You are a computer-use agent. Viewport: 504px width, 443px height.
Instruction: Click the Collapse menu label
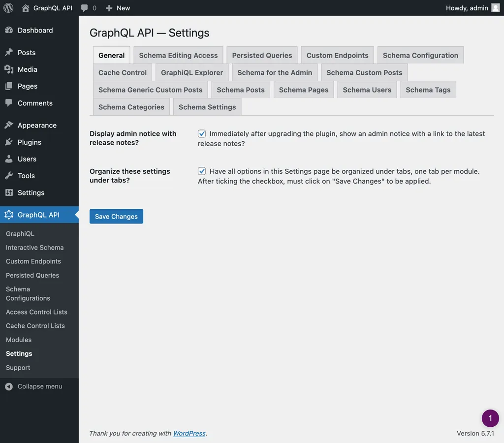click(40, 386)
